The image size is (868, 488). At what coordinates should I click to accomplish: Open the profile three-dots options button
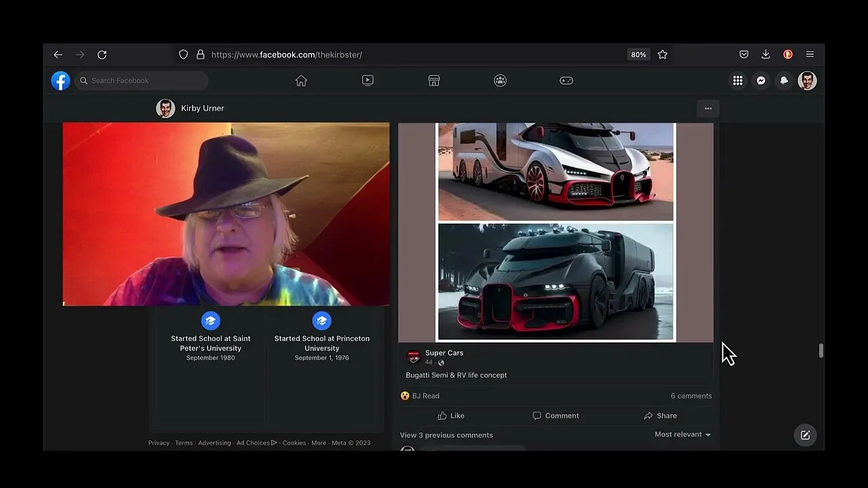(708, 108)
